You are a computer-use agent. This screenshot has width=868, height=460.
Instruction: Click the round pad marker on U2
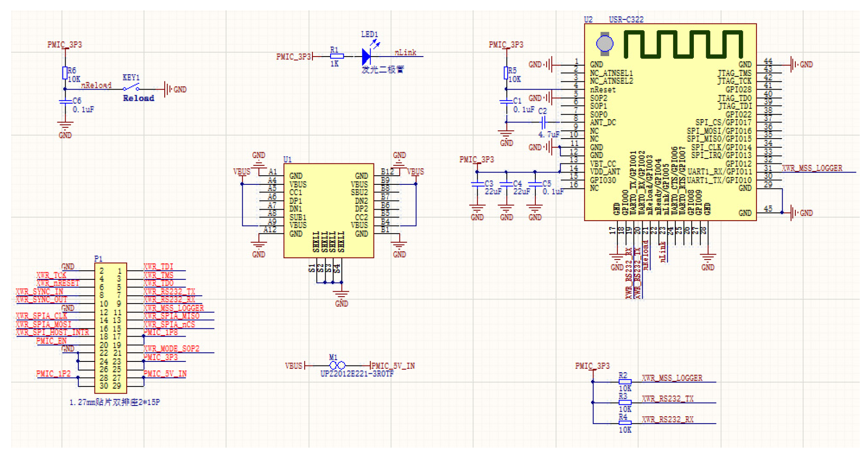point(605,44)
